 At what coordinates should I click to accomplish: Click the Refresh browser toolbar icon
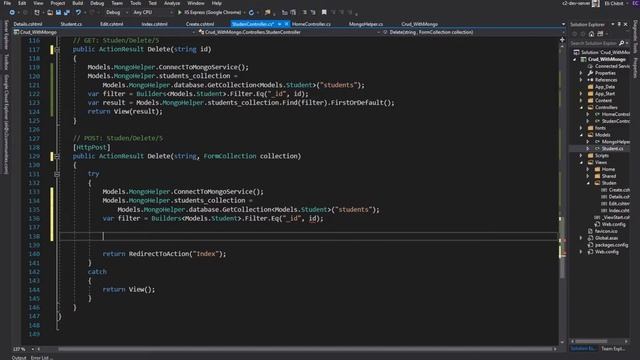(x=251, y=13)
